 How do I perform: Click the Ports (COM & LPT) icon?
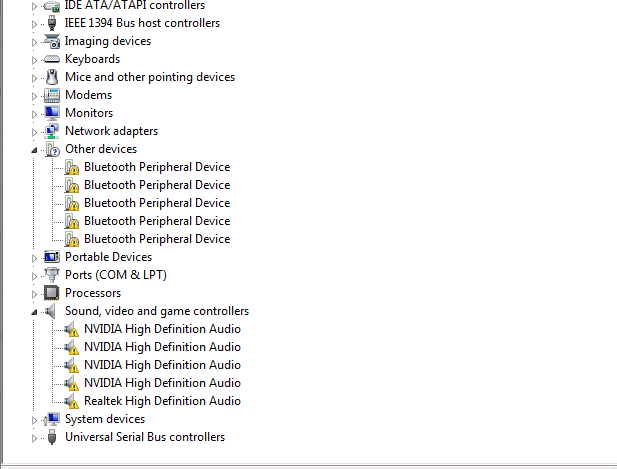tap(52, 275)
